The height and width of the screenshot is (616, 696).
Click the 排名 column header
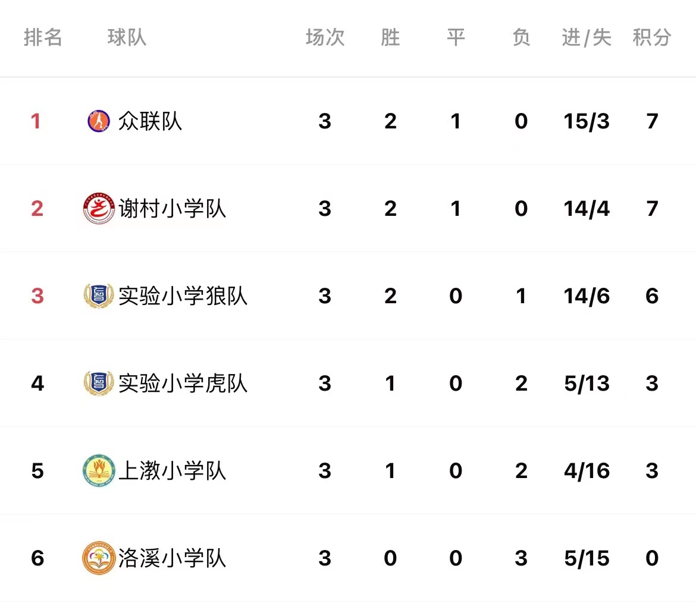(x=43, y=37)
